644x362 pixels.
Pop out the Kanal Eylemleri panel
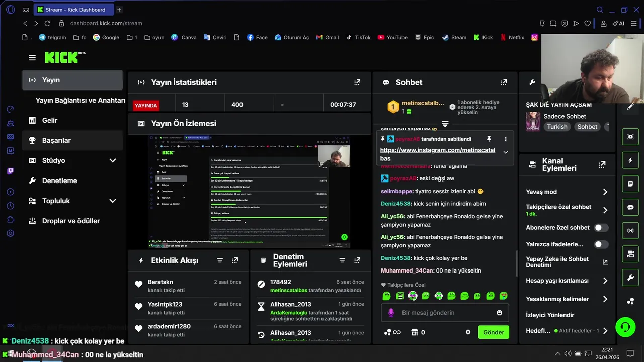point(602,164)
